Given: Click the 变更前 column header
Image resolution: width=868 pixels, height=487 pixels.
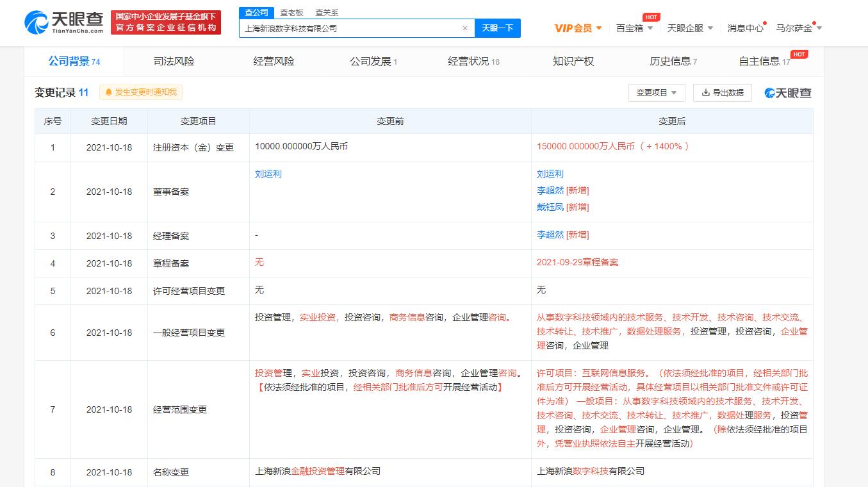Looking at the screenshot, I should (390, 121).
